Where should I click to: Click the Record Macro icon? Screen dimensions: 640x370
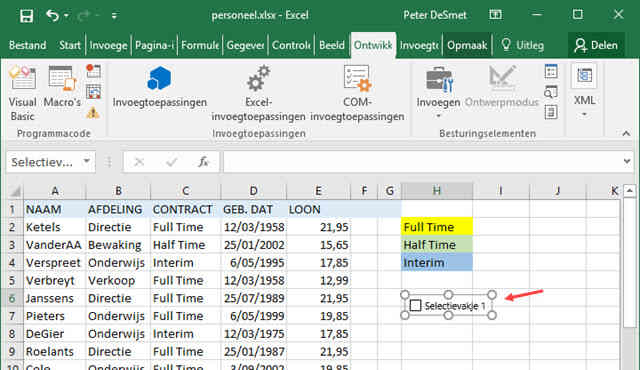tap(93, 71)
